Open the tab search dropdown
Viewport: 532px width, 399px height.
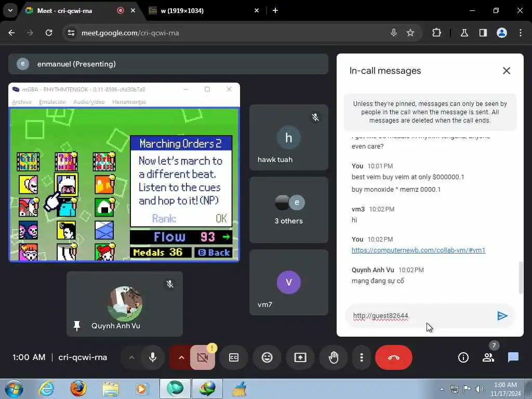(x=10, y=10)
